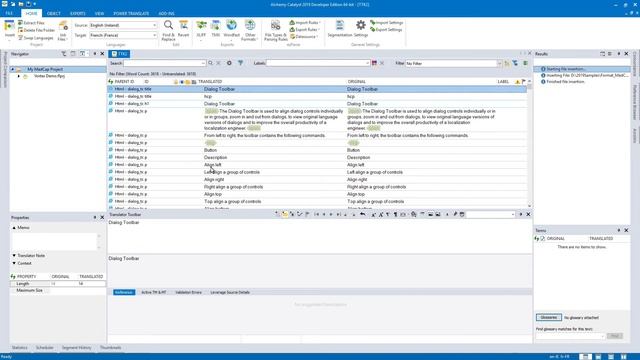The height and width of the screenshot is (360, 640).
Task: Click Import Settings in the ribbon
Action: click(387, 22)
